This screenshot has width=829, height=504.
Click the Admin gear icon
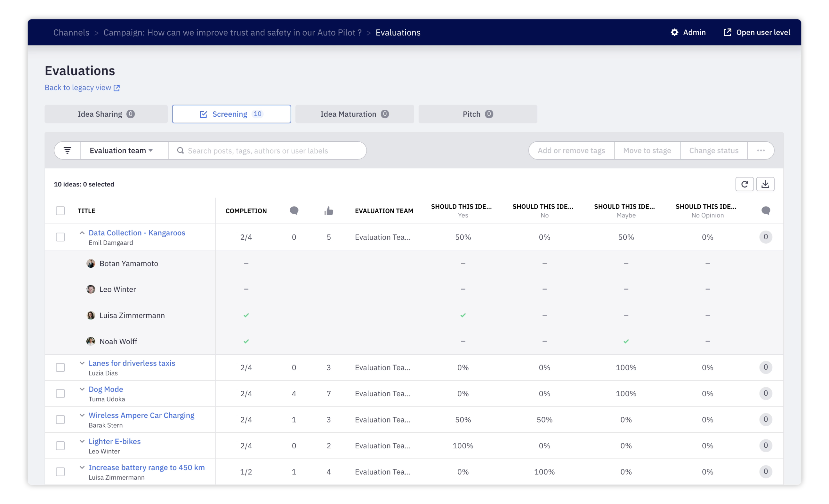coord(674,32)
